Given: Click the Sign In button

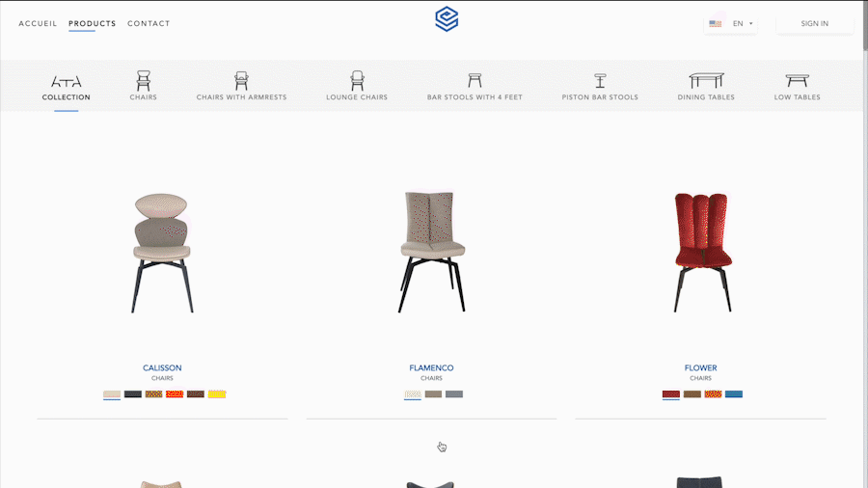Looking at the screenshot, I should 815,24.
